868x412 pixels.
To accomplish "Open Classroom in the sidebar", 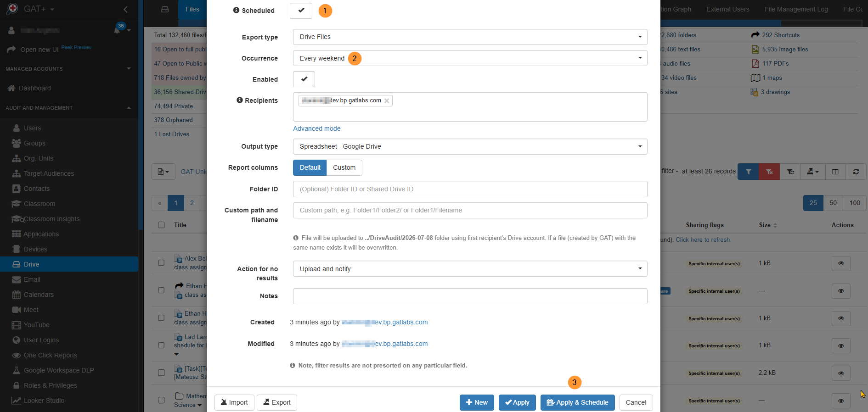I will pyautogui.click(x=39, y=204).
